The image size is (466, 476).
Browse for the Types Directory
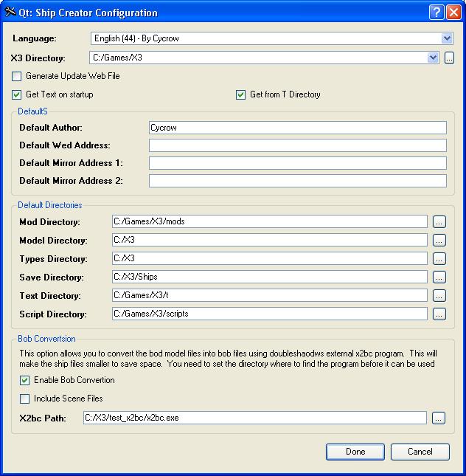pos(439,258)
